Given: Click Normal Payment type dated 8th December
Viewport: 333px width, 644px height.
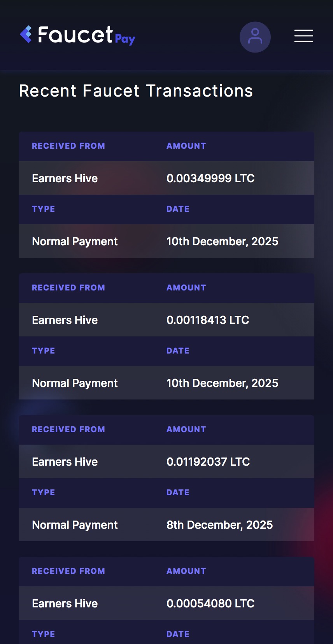Looking at the screenshot, I should (x=75, y=525).
